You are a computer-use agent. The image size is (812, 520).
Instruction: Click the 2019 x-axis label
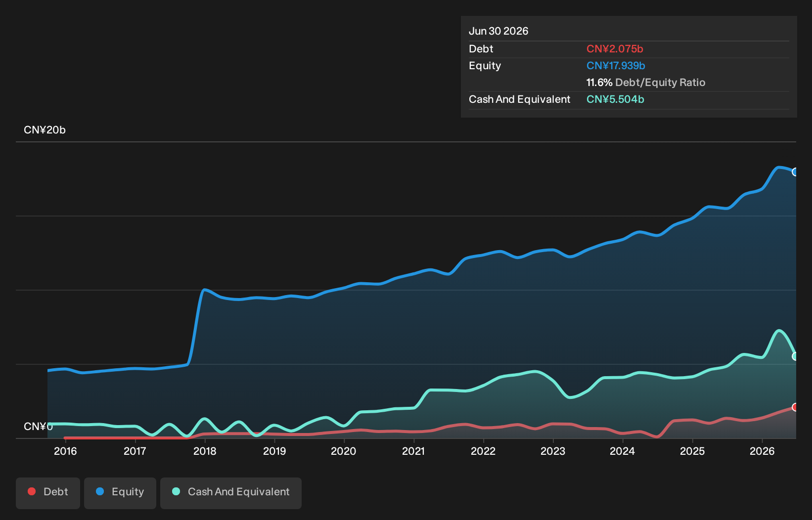(x=274, y=451)
